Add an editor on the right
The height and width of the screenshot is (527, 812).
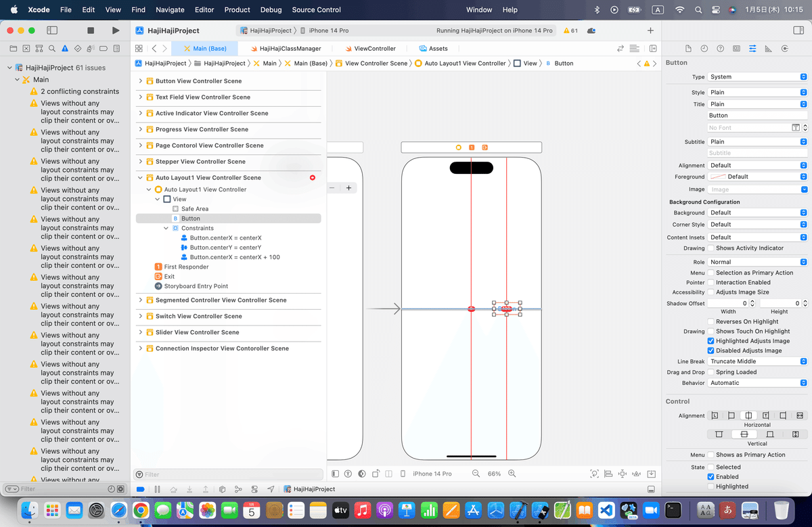653,49
